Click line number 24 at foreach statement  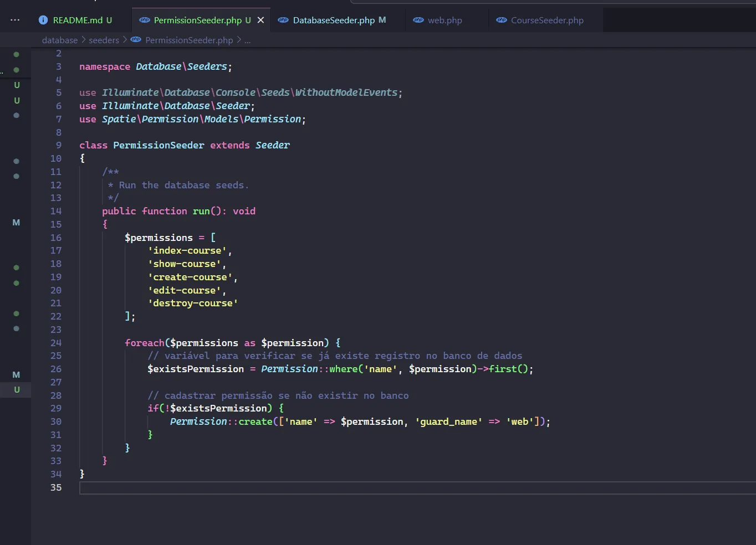pos(56,343)
